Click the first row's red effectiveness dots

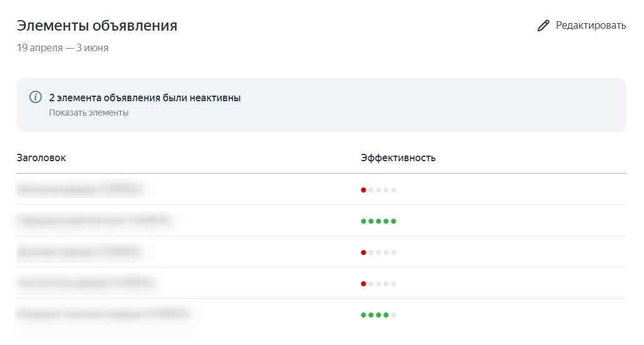point(379,190)
